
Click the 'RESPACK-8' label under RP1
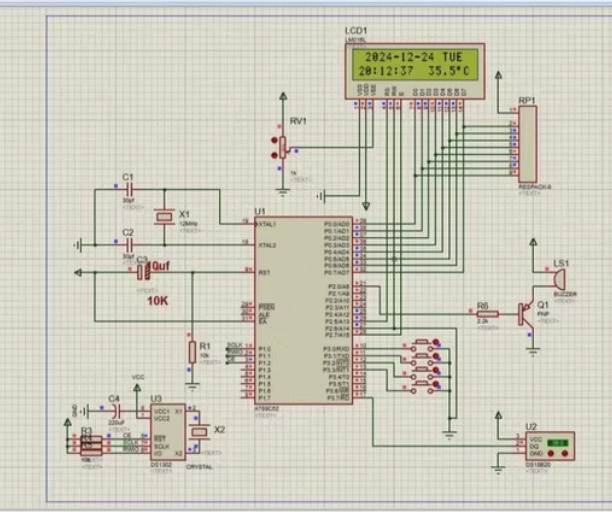(x=534, y=187)
